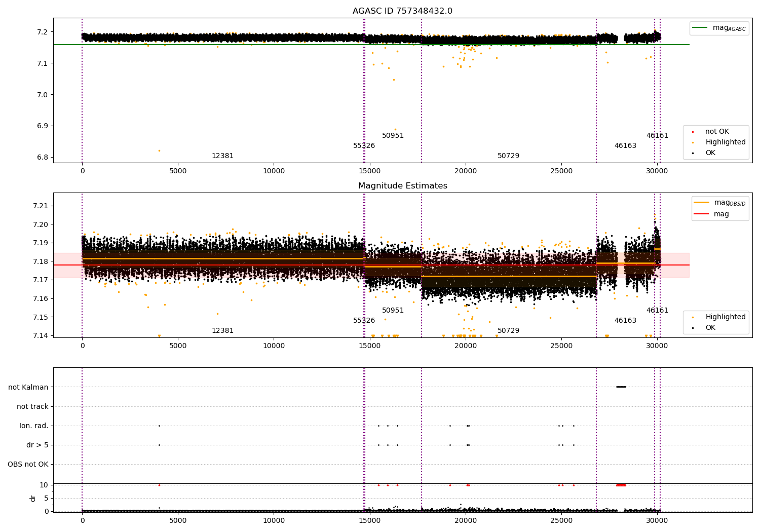760x532 pixels.
Task: Click the 'not Kalman' black marker cluster near 28000
Action: (621, 387)
